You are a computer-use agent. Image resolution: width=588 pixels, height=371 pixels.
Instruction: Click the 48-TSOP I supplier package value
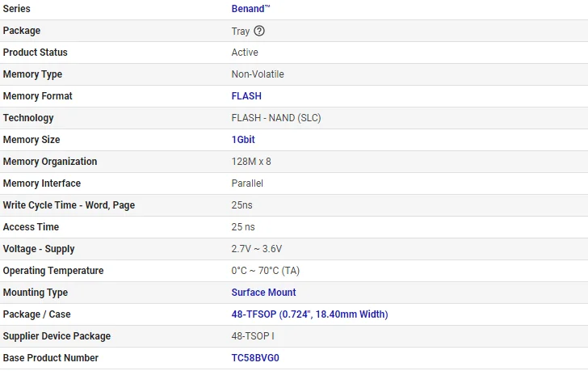click(x=253, y=336)
